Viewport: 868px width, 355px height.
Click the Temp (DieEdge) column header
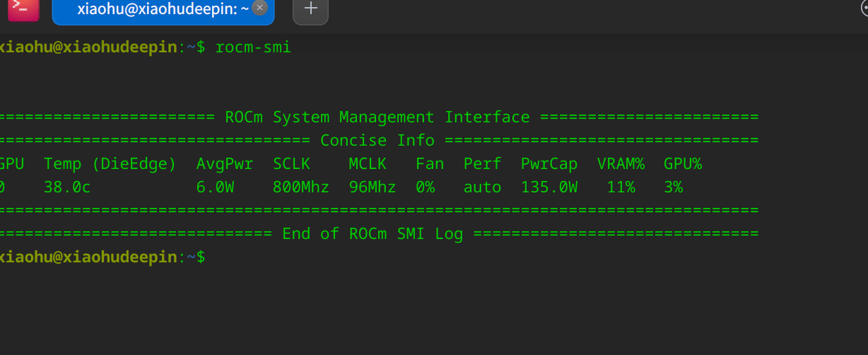pos(110,164)
